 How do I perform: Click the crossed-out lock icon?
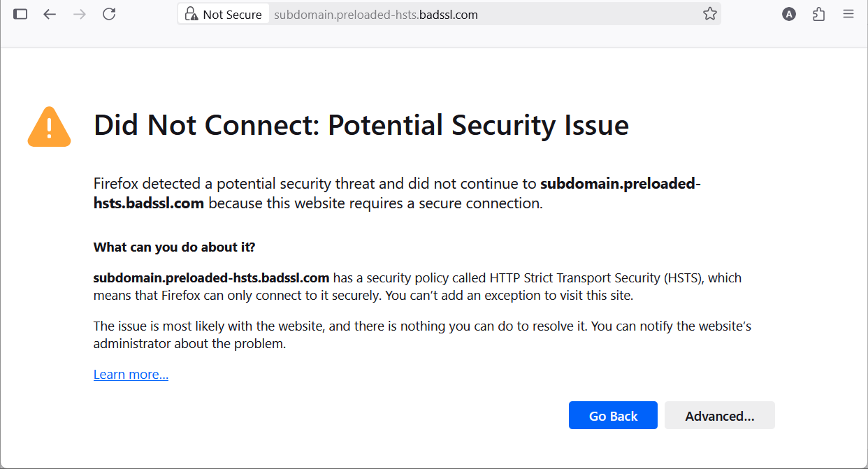click(191, 14)
